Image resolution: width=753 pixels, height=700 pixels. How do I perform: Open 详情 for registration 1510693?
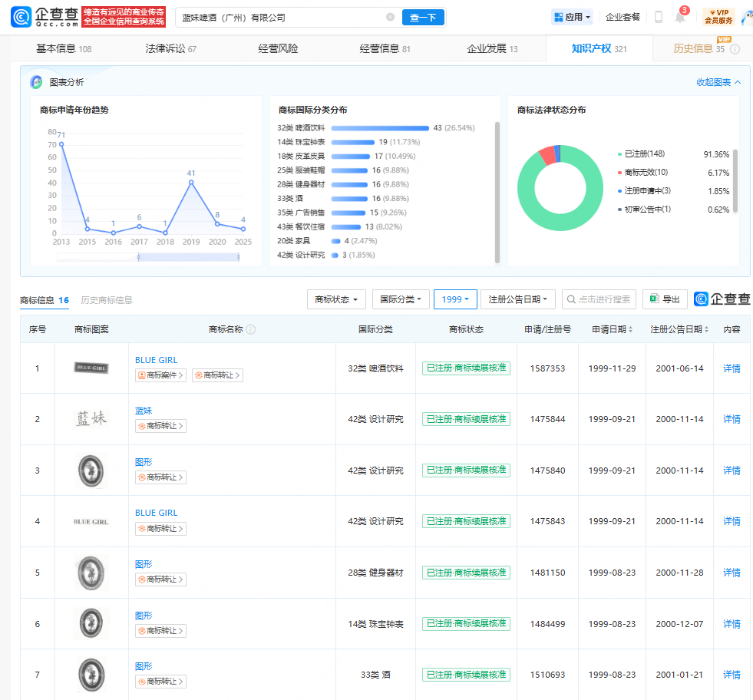point(732,675)
